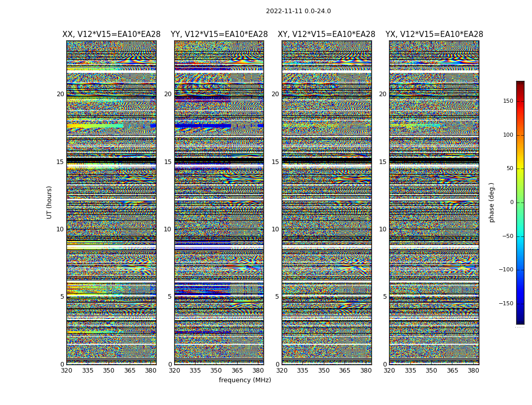The width and height of the screenshot is (532, 405).
Task: Select the YX, V12*V15=EA10*EA28 panel title
Action: point(434,34)
